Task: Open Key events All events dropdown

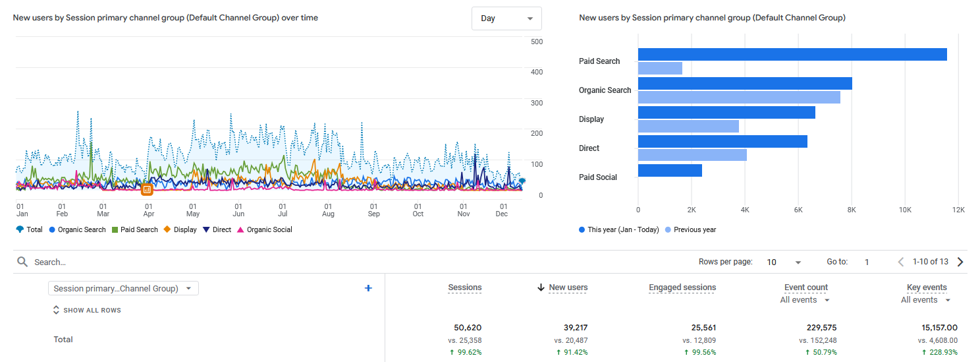Action: tap(925, 300)
